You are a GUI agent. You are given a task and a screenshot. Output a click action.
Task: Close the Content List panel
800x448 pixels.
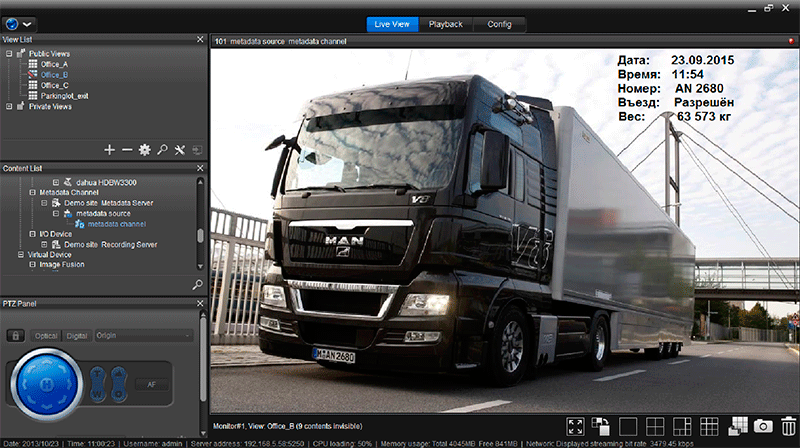pos(200,168)
